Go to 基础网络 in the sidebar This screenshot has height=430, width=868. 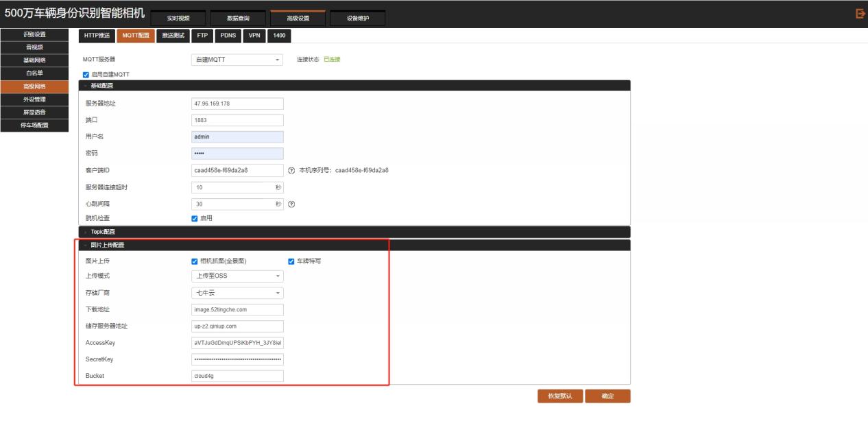click(x=34, y=60)
